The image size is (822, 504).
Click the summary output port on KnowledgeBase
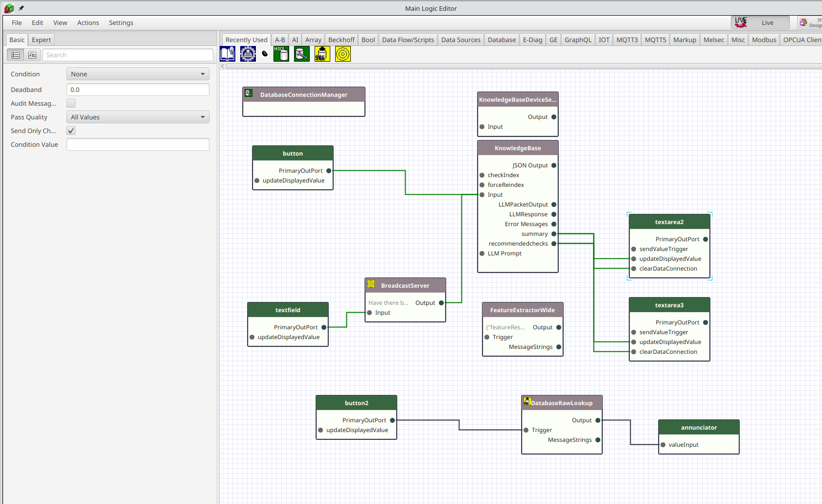[554, 234]
